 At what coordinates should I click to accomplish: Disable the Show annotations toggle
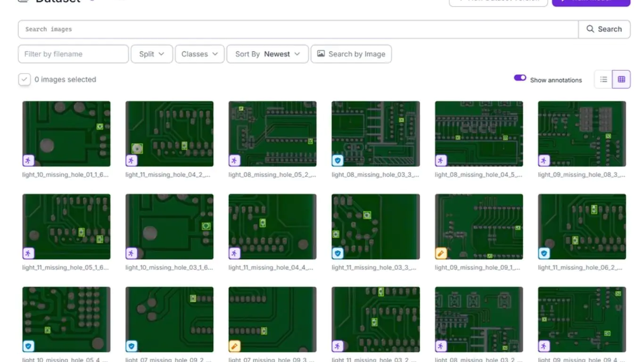520,77
